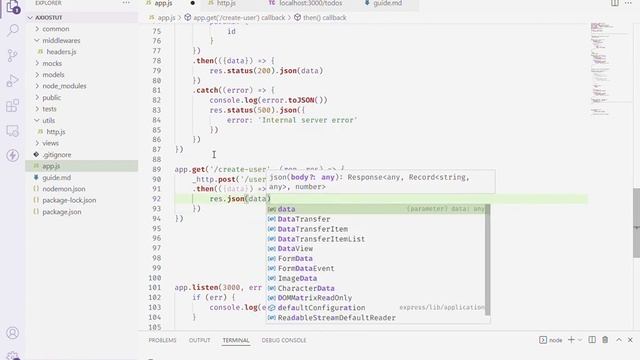Click the editor minimap preview

[610, 69]
